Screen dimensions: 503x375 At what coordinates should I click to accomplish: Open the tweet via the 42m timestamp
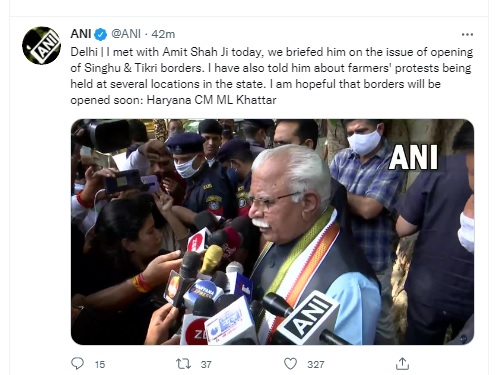coord(163,34)
